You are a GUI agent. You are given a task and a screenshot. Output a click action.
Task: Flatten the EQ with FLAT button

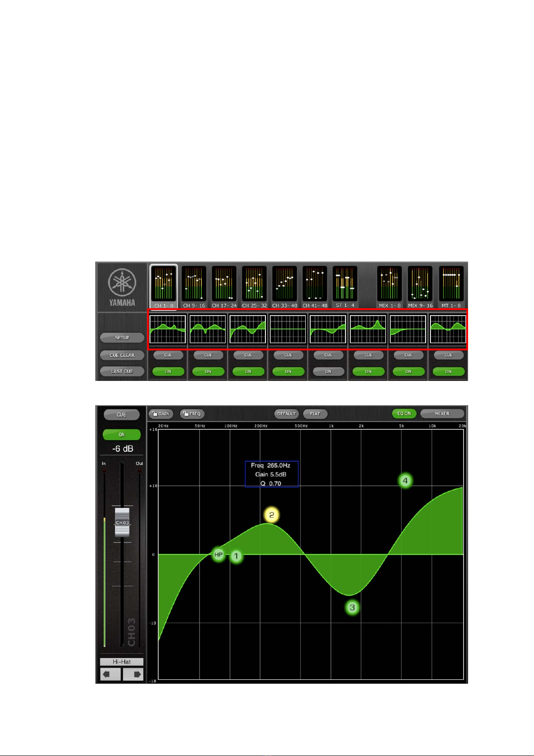315,414
